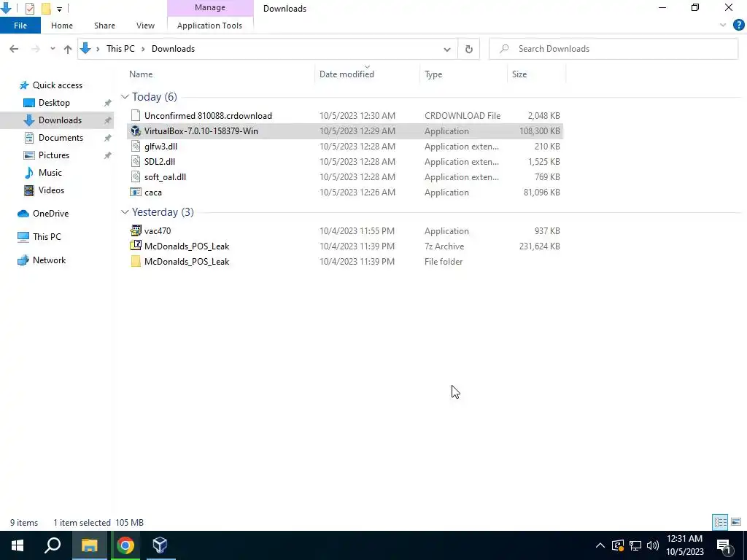
Task: Click the McDonalds_POS_Leak 7z archive icon
Action: [136, 246]
